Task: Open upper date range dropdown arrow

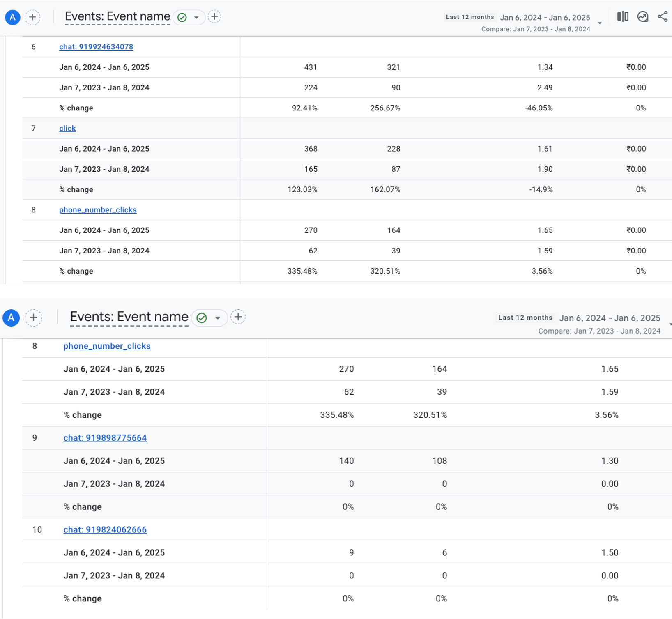Action: 600,23
